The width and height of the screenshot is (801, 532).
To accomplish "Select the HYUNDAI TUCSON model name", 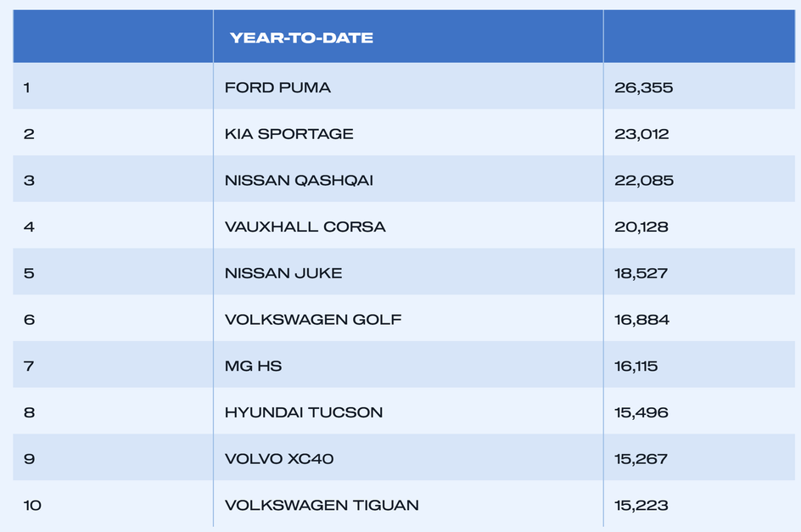I will click(x=304, y=413).
